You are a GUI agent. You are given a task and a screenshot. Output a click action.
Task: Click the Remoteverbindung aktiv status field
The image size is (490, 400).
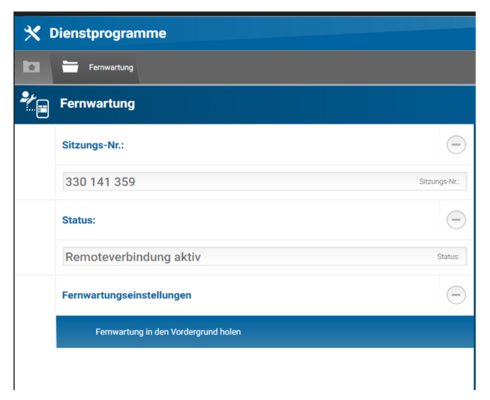coord(265,257)
